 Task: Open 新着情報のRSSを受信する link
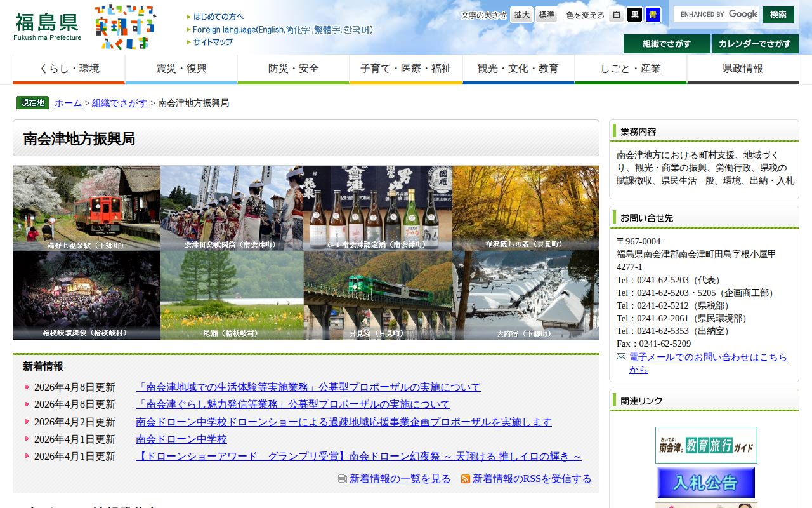(x=532, y=479)
